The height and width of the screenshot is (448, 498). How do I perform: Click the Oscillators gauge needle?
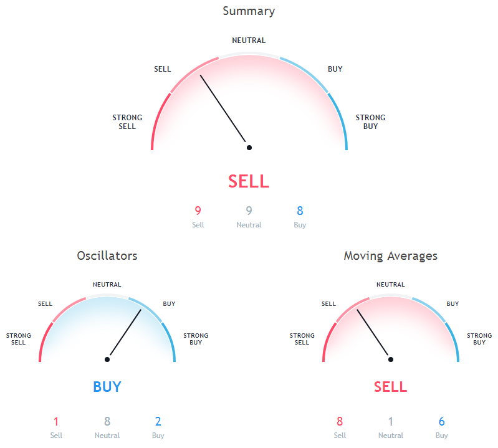125,334
